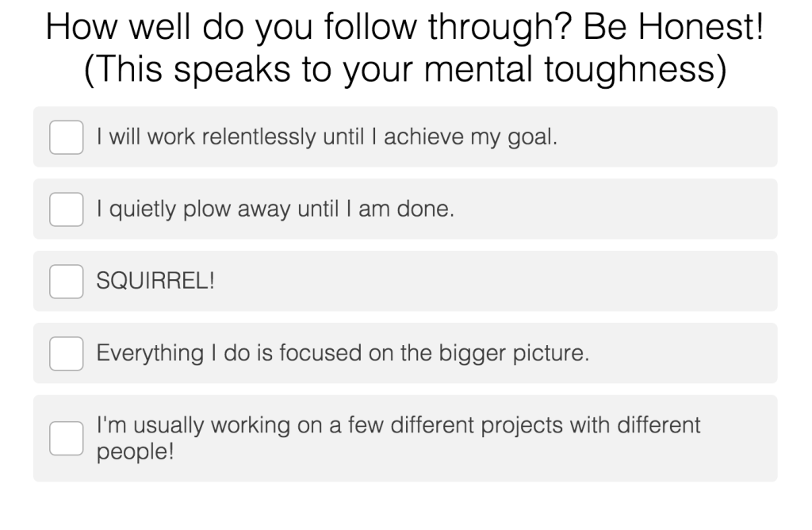Click the 'Everything I do is focused' label
Screen dimensions: 812x530
click(x=343, y=353)
